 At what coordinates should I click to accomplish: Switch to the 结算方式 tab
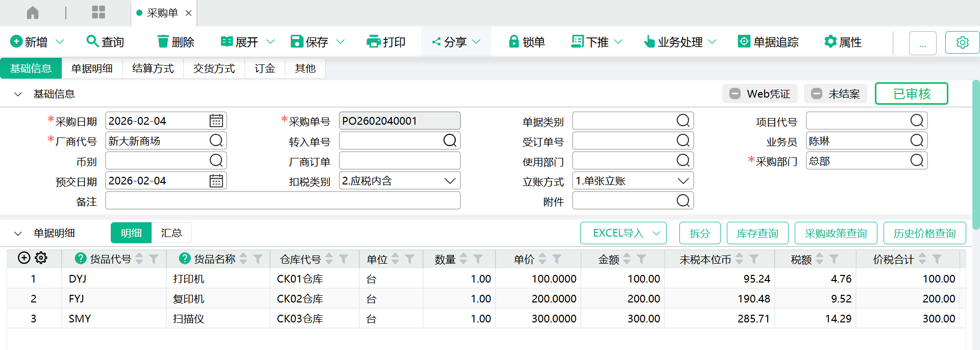tap(153, 68)
